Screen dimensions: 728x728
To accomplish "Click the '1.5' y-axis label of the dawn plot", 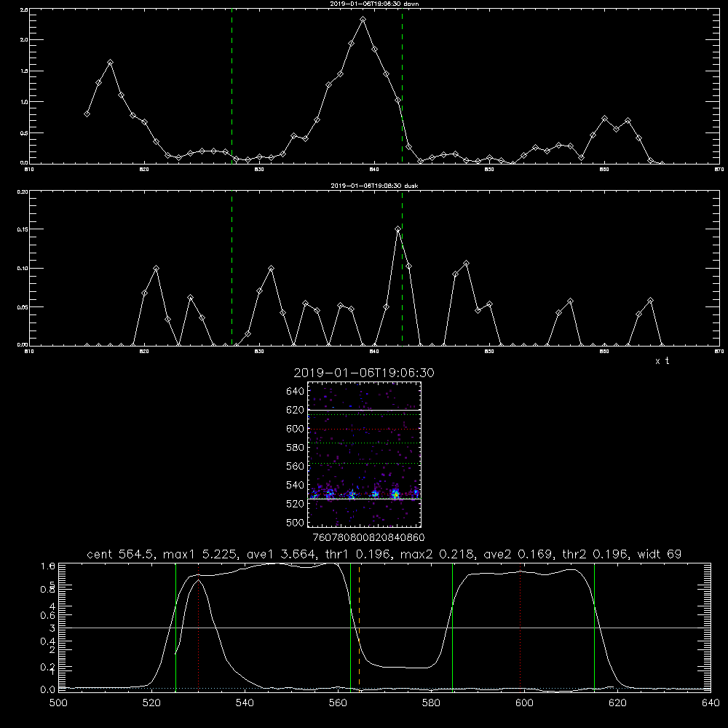I will (x=24, y=71).
